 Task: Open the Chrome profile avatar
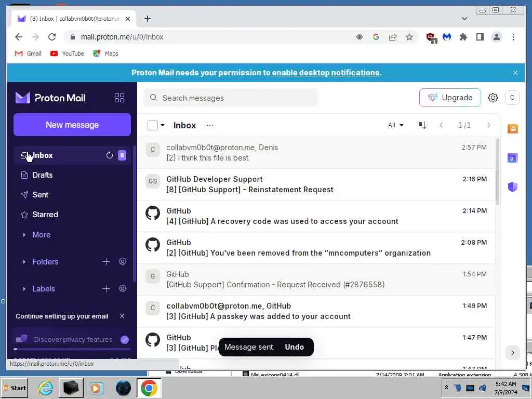pyautogui.click(x=496, y=37)
